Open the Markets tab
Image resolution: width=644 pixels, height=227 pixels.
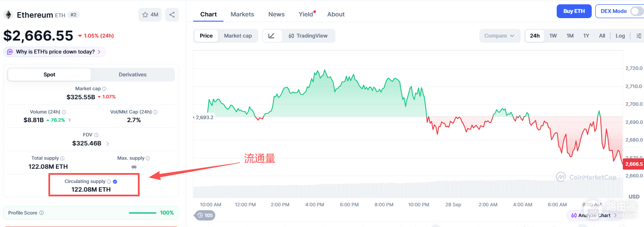tap(242, 14)
